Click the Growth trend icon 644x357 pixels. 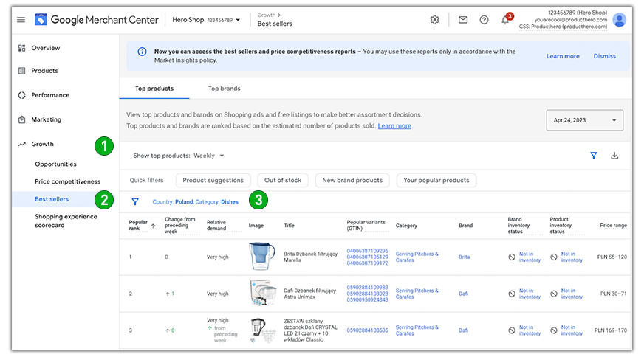coord(21,144)
